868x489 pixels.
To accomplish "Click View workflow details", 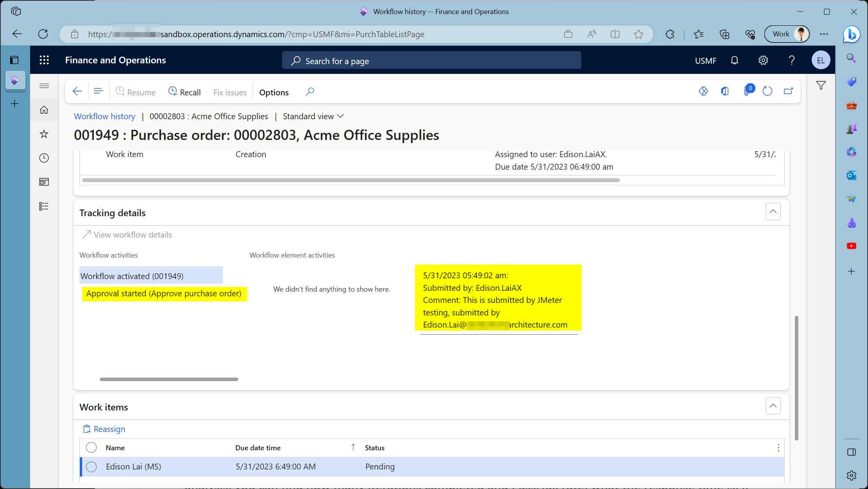I will [x=128, y=235].
